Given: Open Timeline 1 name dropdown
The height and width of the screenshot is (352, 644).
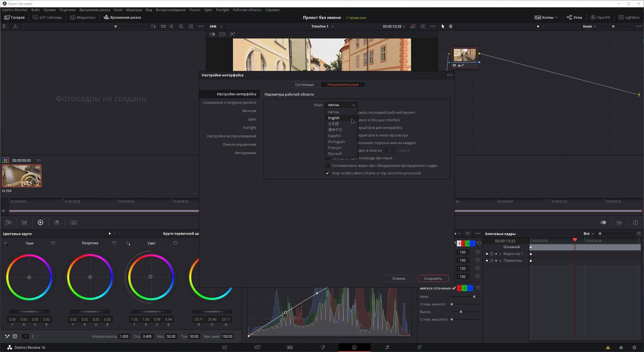Looking at the screenshot, I should 322,26.
